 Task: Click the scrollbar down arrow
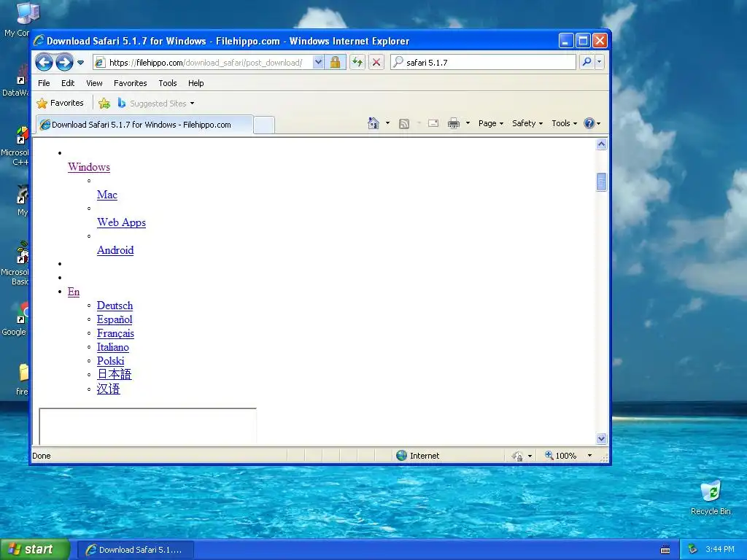601,438
